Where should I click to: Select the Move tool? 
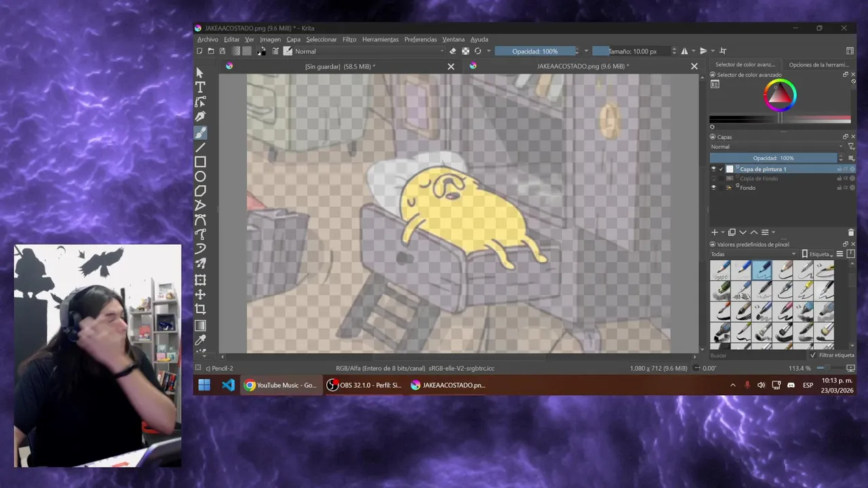(x=200, y=295)
